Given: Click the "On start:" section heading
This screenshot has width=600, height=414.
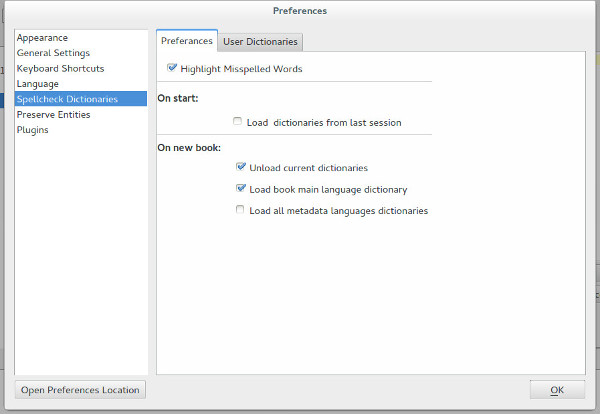Looking at the screenshot, I should 178,98.
